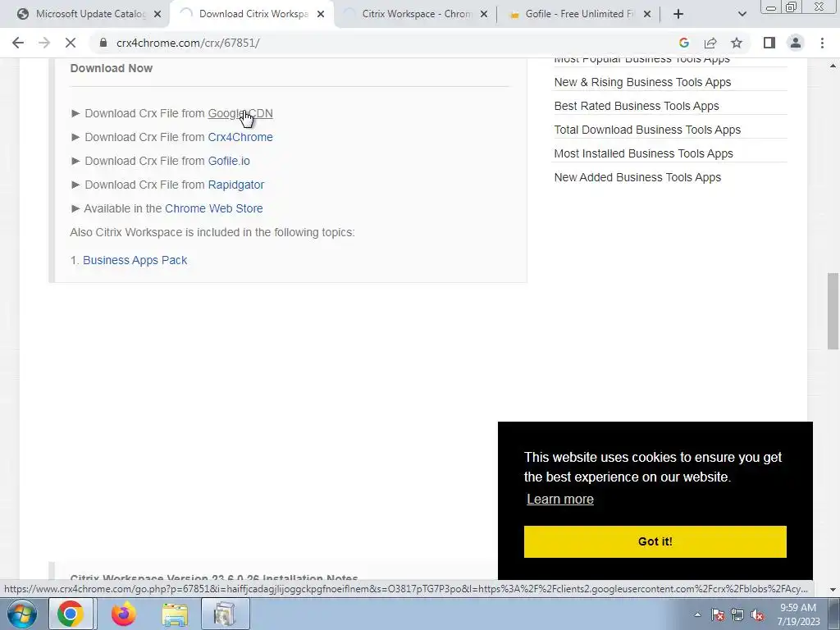Viewport: 840px width, 630px height.
Task: Click the scrollbar up arrow
Action: 833,66
